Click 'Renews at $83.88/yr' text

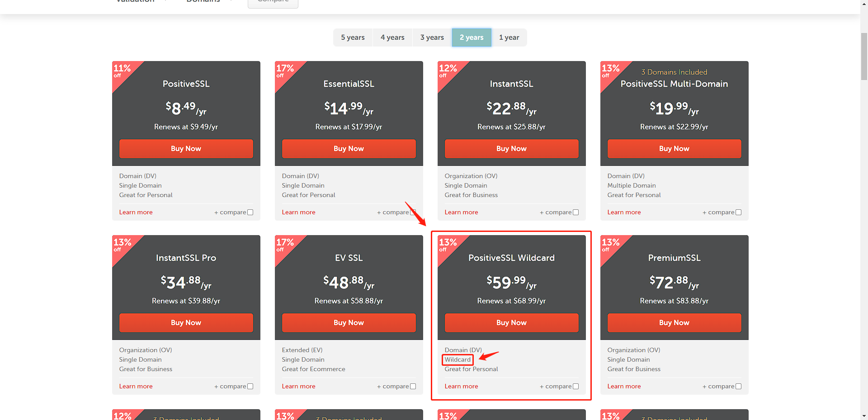pyautogui.click(x=675, y=301)
